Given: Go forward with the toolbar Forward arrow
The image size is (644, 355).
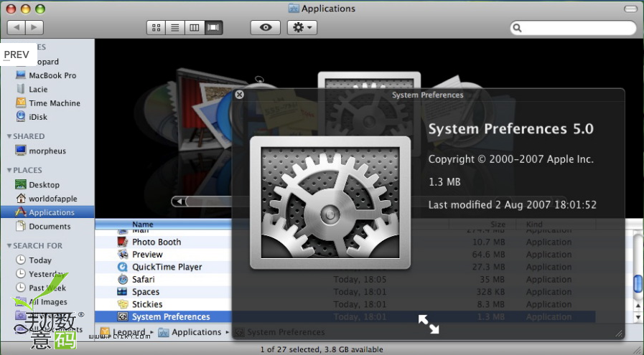Looking at the screenshot, I should pos(34,27).
